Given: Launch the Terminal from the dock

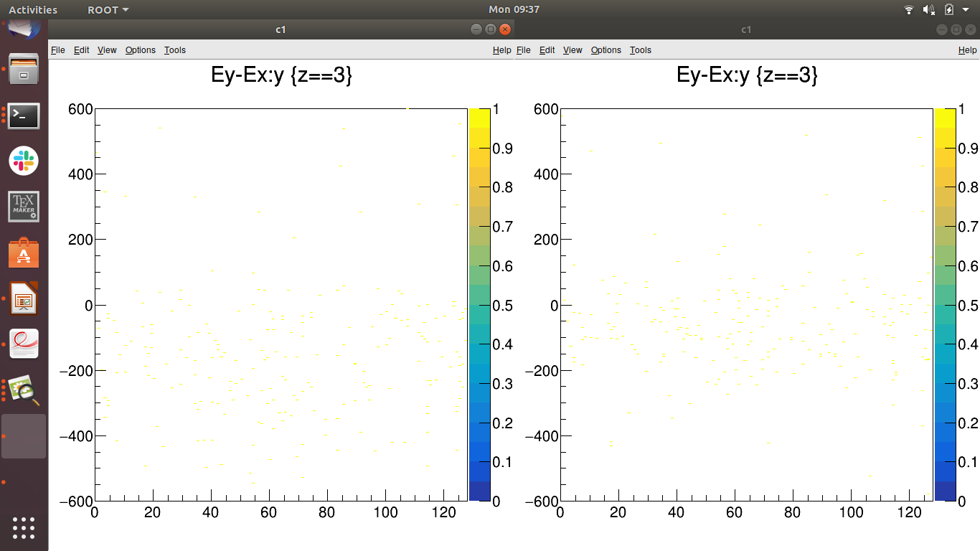Looking at the screenshot, I should pos(24,116).
